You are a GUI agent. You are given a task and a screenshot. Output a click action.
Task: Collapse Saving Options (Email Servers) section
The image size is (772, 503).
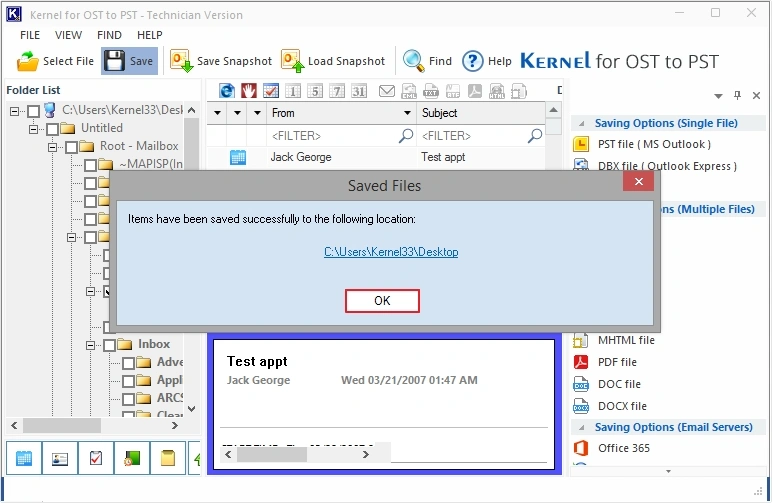coord(581,427)
